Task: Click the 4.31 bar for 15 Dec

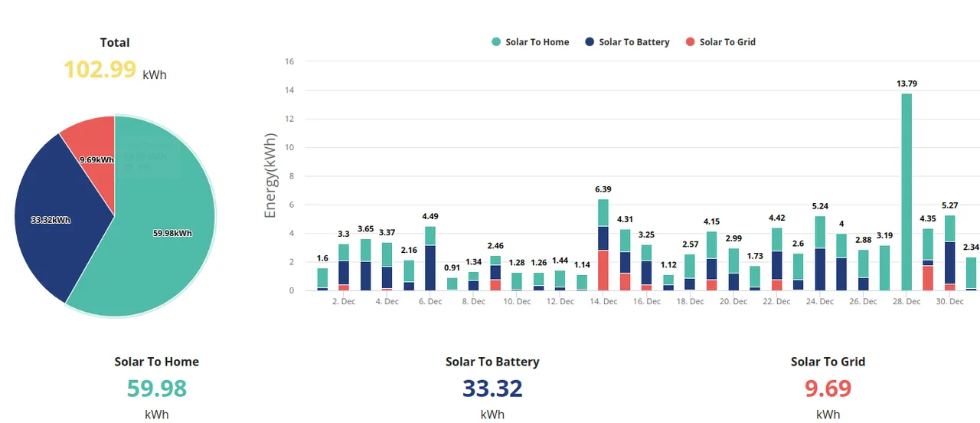Action: [x=626, y=260]
